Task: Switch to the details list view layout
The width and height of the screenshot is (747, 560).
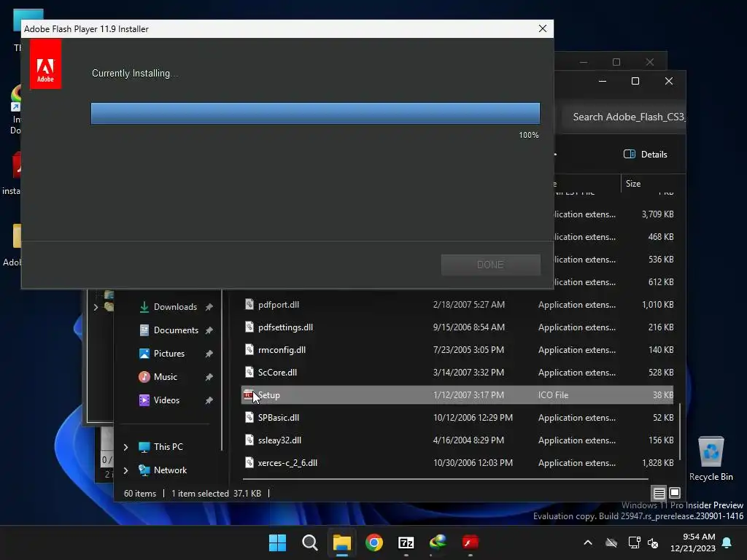Action: 659,494
